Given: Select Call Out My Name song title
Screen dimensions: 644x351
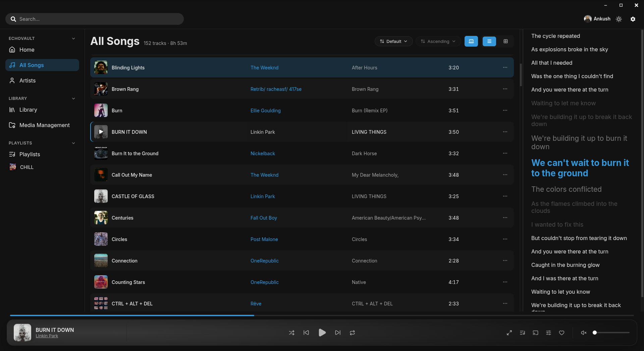Looking at the screenshot, I should point(132,175).
